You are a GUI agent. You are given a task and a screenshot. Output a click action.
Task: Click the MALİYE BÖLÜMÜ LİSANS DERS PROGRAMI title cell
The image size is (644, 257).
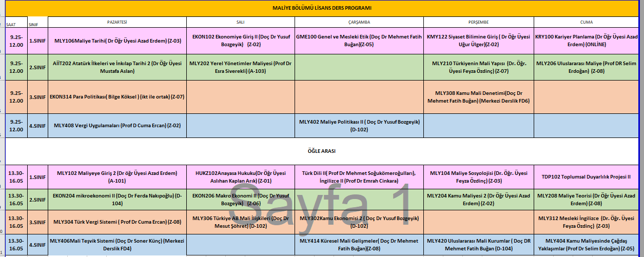point(322,8)
